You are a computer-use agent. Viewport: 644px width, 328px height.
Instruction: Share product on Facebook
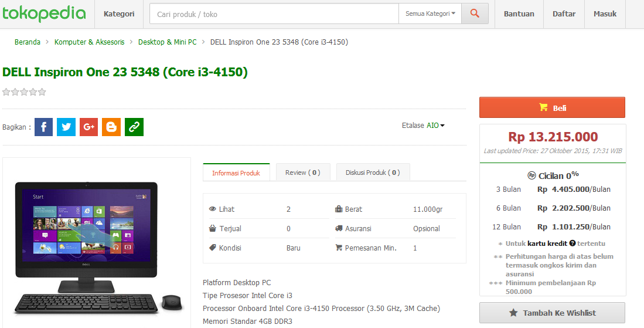(43, 127)
